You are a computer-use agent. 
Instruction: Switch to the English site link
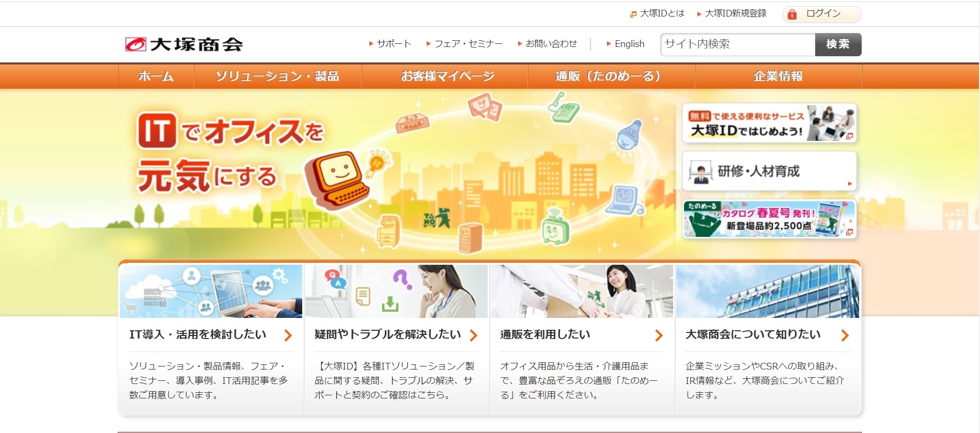tap(629, 44)
